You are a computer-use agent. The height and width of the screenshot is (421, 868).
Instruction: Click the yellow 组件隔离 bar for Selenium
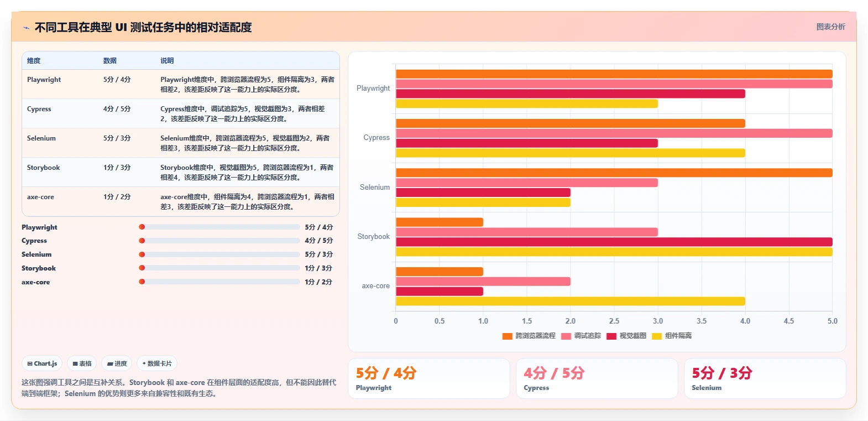[483, 202]
